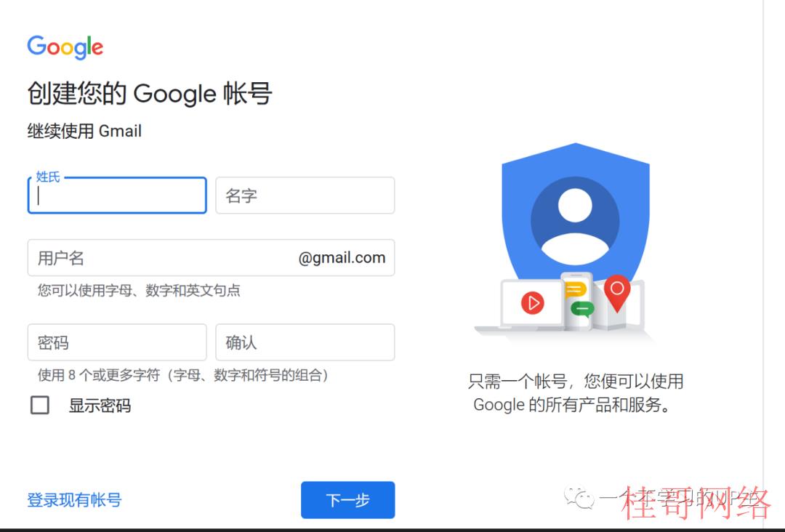Select the 名字 first name field
Image resolution: width=785 pixels, height=532 pixels.
[x=305, y=196]
